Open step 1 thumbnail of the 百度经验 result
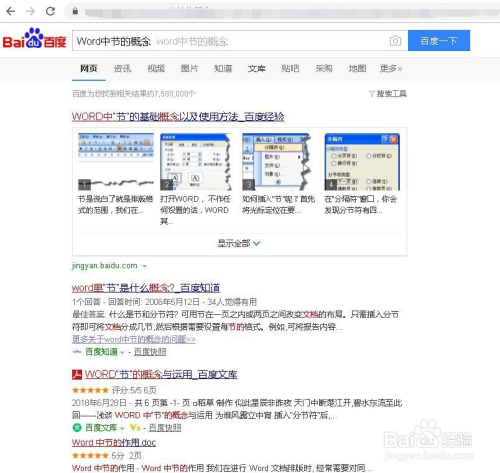This screenshot has height=473, width=500. point(116,162)
